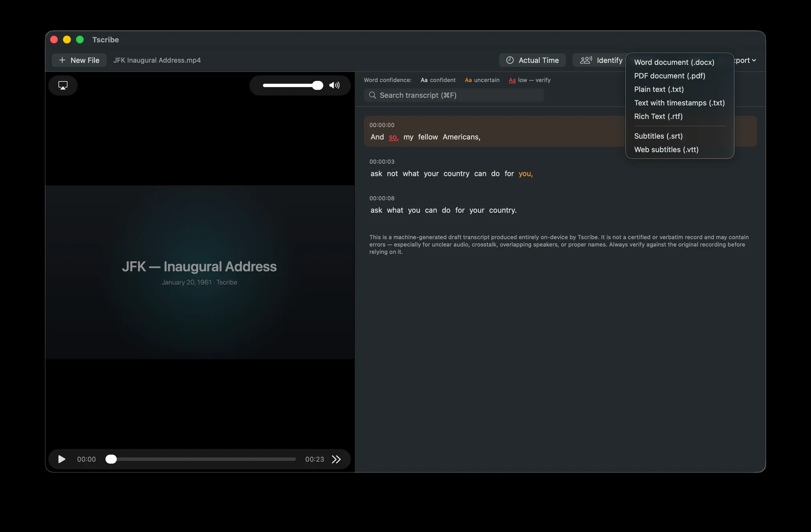Click the clock icon on Actual Time
Screen dimensions: 811x532
[x=510, y=60]
